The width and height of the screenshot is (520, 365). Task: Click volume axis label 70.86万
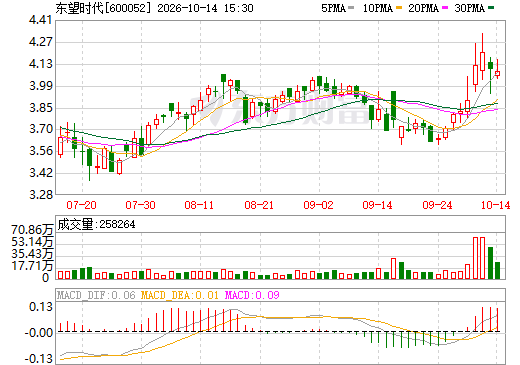(32, 230)
